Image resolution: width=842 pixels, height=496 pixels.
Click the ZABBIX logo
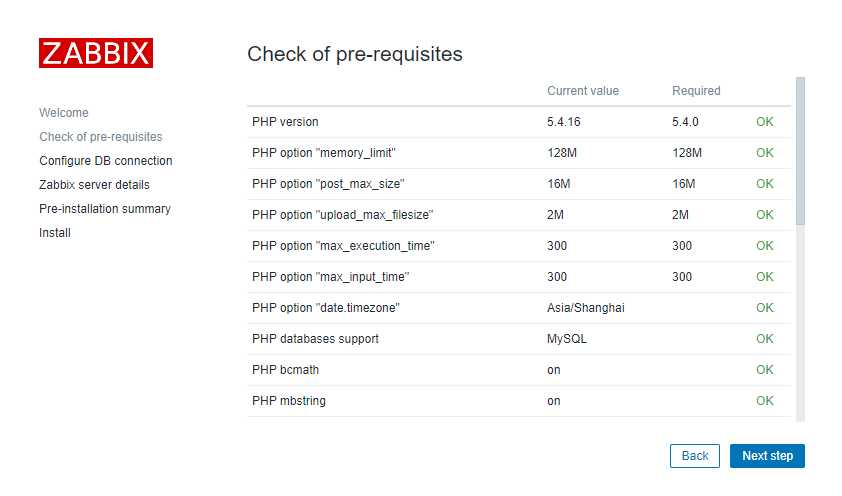click(x=96, y=53)
